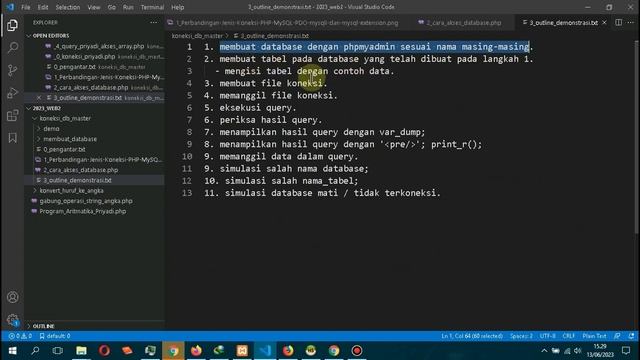Open the Run menu
This screenshot has width=640, height=360.
(128, 7)
